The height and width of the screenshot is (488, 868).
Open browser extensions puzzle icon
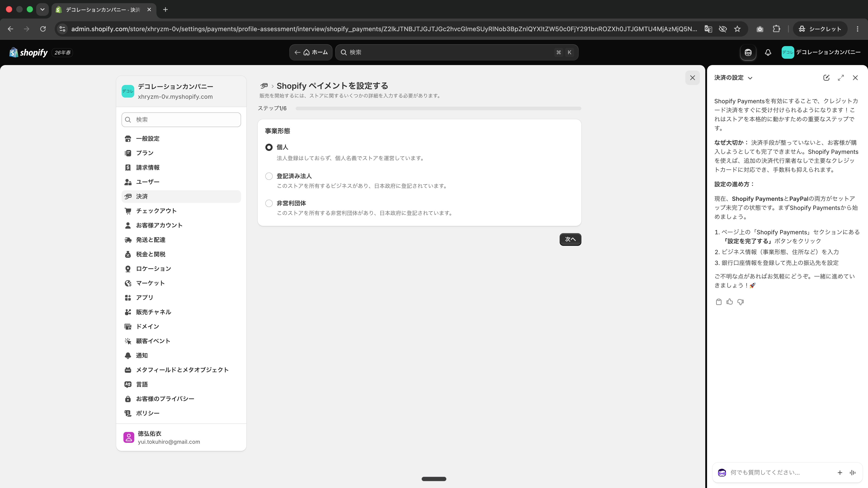click(x=776, y=29)
